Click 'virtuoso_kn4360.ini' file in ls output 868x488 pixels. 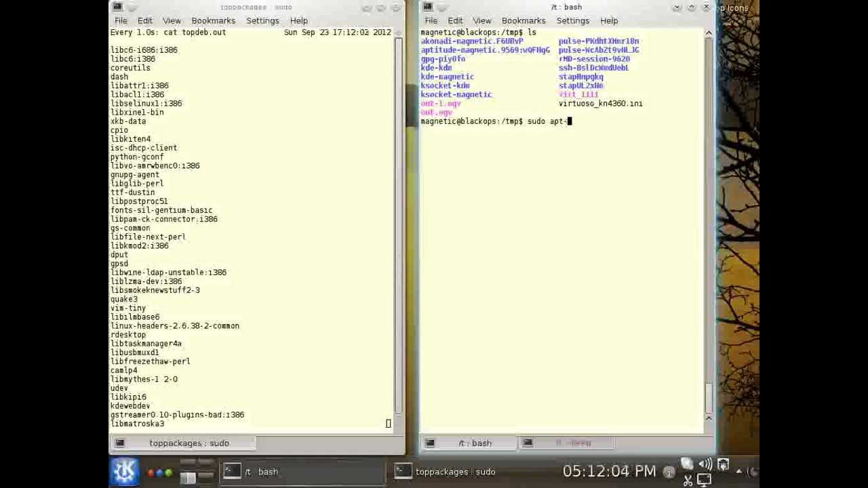click(x=600, y=104)
